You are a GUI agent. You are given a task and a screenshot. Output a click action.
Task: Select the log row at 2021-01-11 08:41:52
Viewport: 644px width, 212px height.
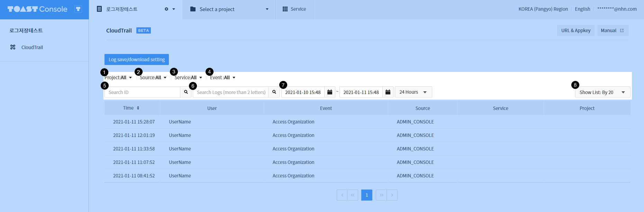click(x=368, y=176)
